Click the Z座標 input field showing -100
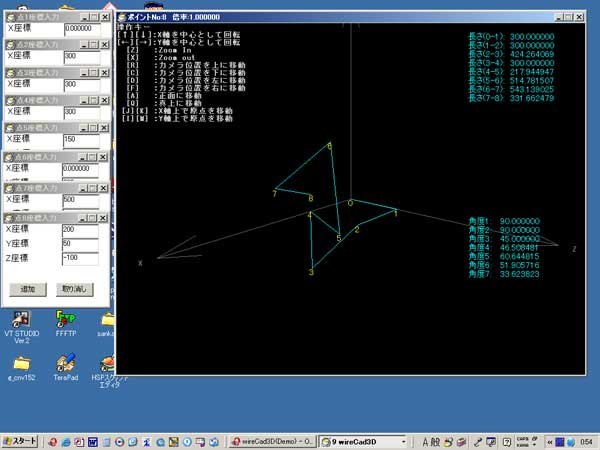This screenshot has width=600, height=450. click(81, 258)
